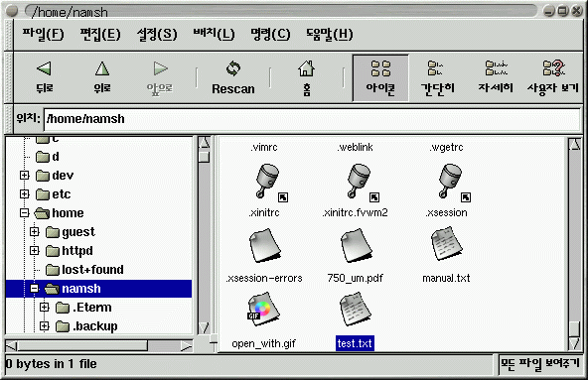The width and height of the screenshot is (588, 380).
Task: Open the 편집(E) menu
Action: point(100,34)
